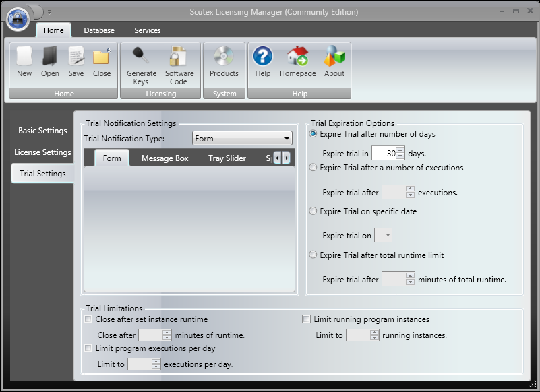Image resolution: width=540 pixels, height=392 pixels.
Task: Launch Generate Keys tool
Action: click(x=141, y=66)
